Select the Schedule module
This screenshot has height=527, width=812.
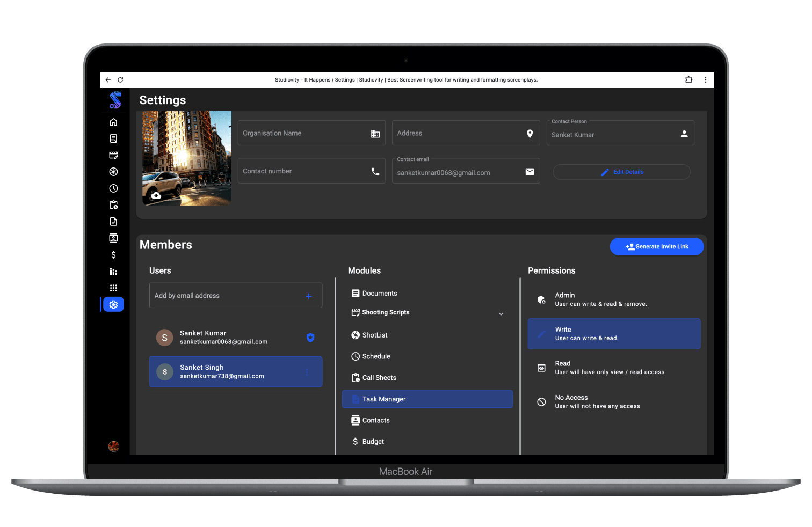point(427,356)
